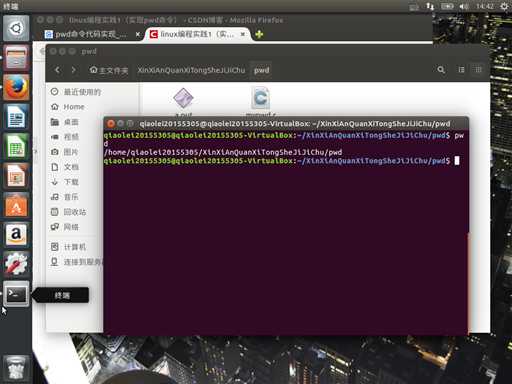Open the network indicator in the top bar
Viewport: 512px width, 384px height.
(430, 6)
